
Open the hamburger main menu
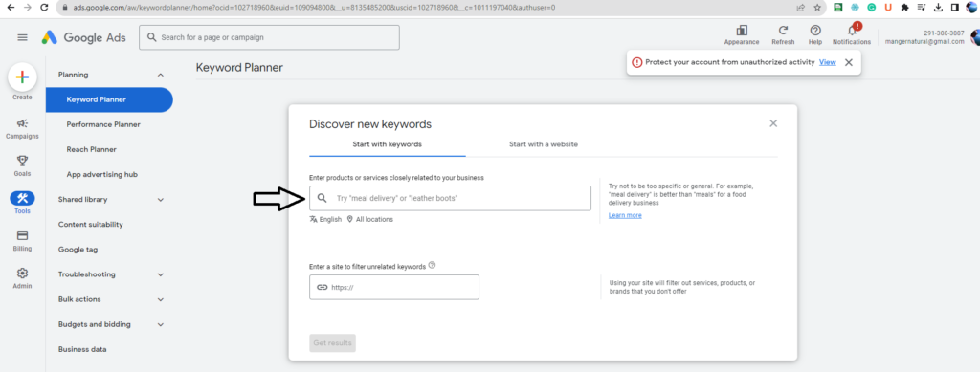point(23,37)
